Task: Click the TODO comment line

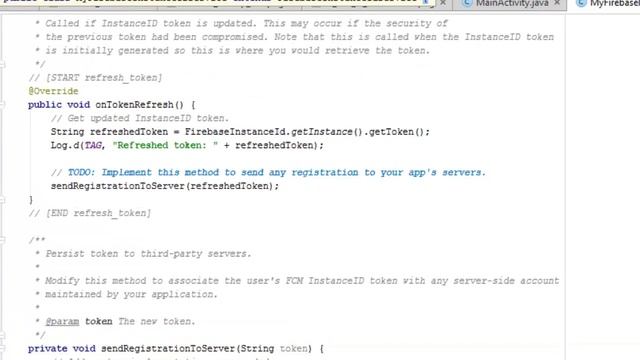Action: click(268, 172)
